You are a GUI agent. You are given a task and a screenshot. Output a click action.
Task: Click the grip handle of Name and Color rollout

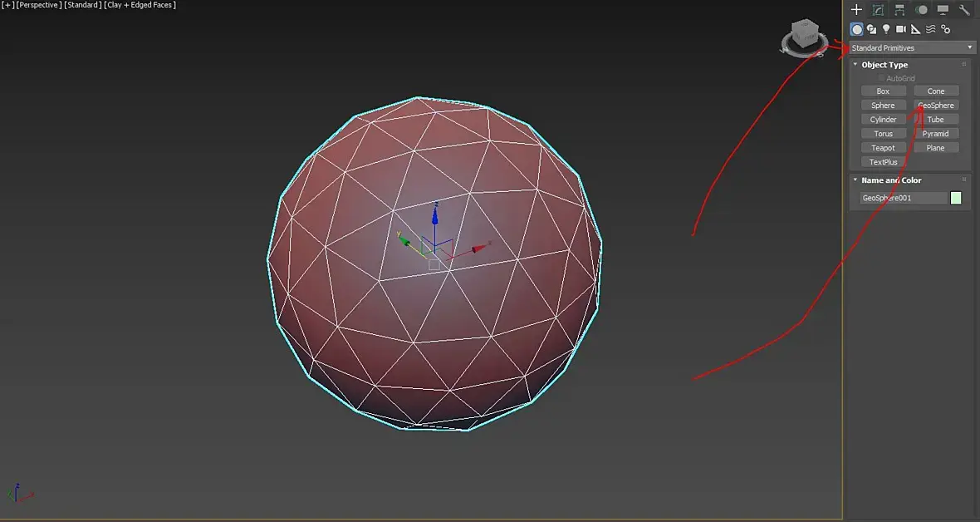[x=963, y=180]
